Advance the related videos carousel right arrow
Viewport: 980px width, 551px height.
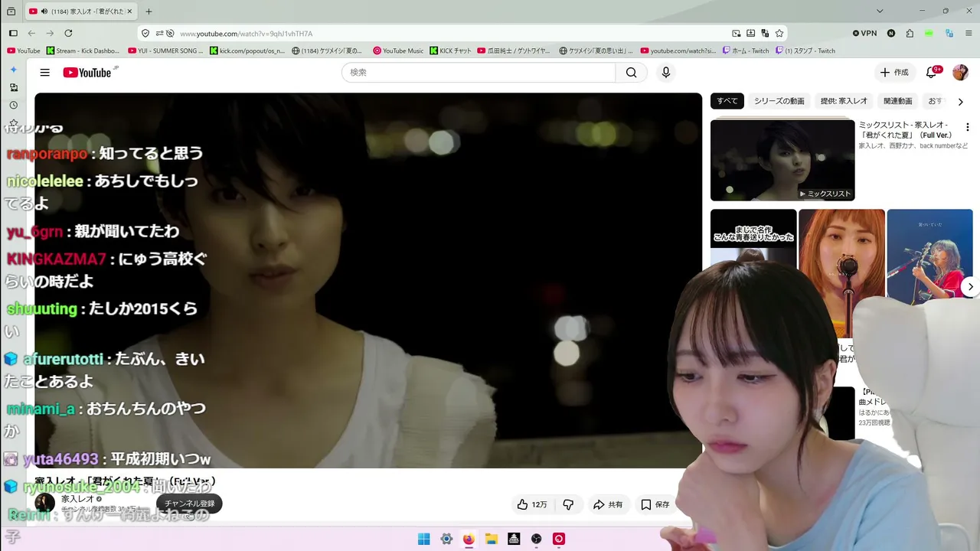tap(970, 287)
